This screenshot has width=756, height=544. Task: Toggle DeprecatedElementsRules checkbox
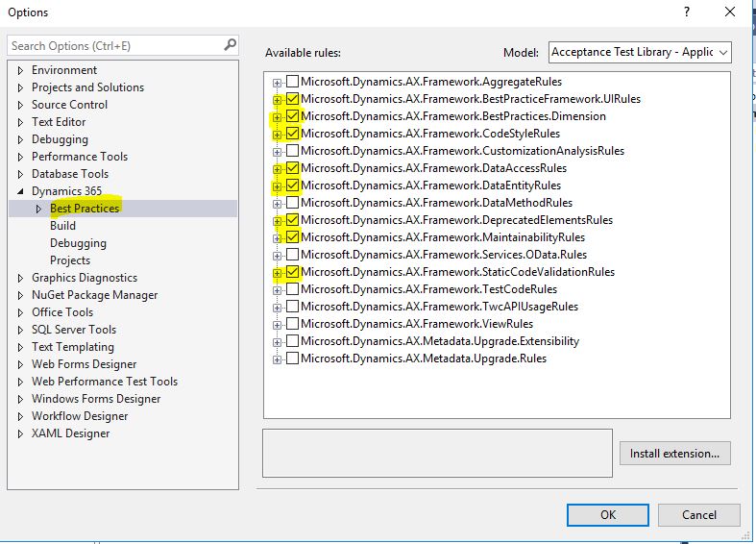292,219
